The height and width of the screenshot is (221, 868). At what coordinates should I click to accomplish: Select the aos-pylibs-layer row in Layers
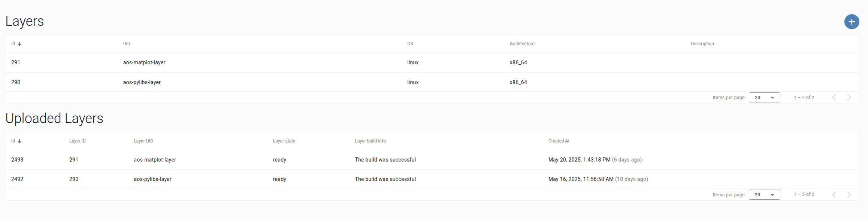pos(142,82)
